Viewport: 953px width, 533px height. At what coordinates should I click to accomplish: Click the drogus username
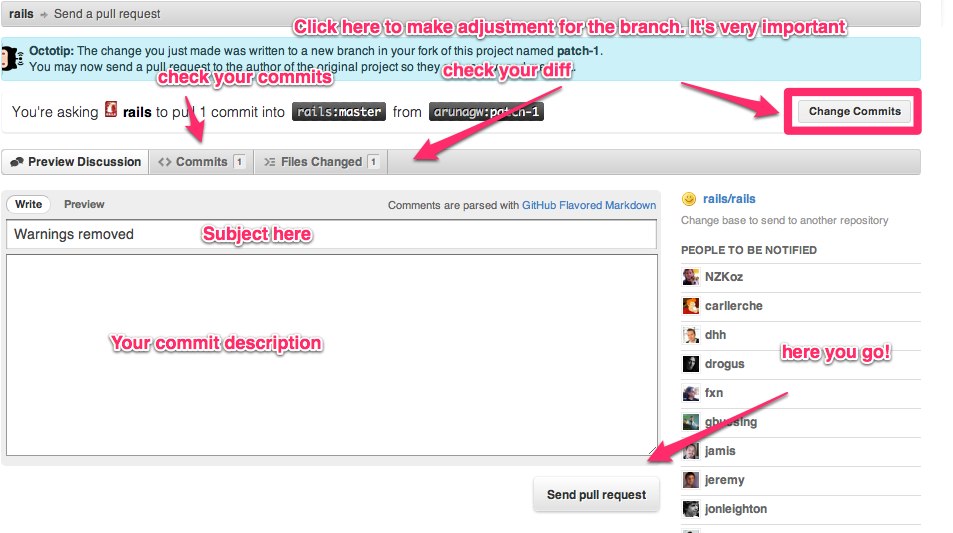pos(724,364)
